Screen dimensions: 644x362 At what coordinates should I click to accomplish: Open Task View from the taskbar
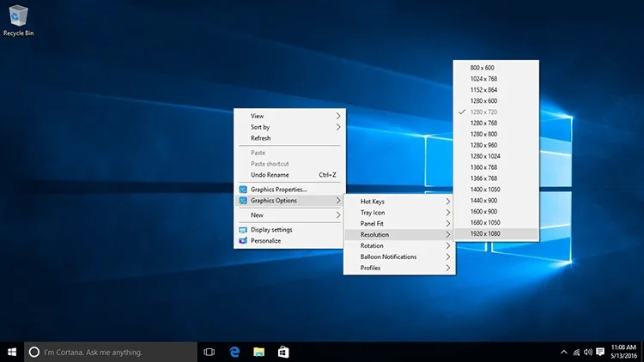209,352
